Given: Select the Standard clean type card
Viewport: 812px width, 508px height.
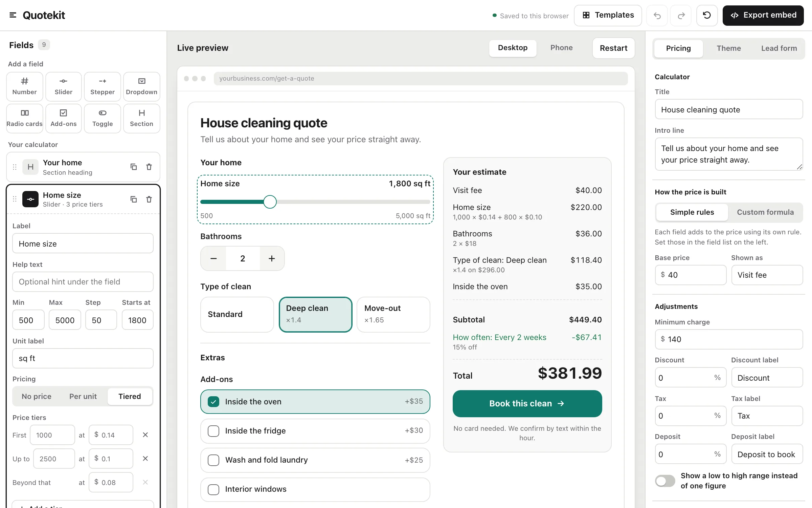Looking at the screenshot, I should click(x=237, y=314).
